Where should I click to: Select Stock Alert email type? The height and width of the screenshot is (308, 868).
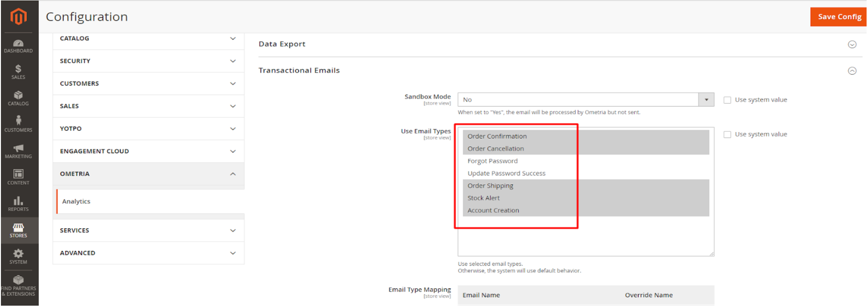[586, 198]
